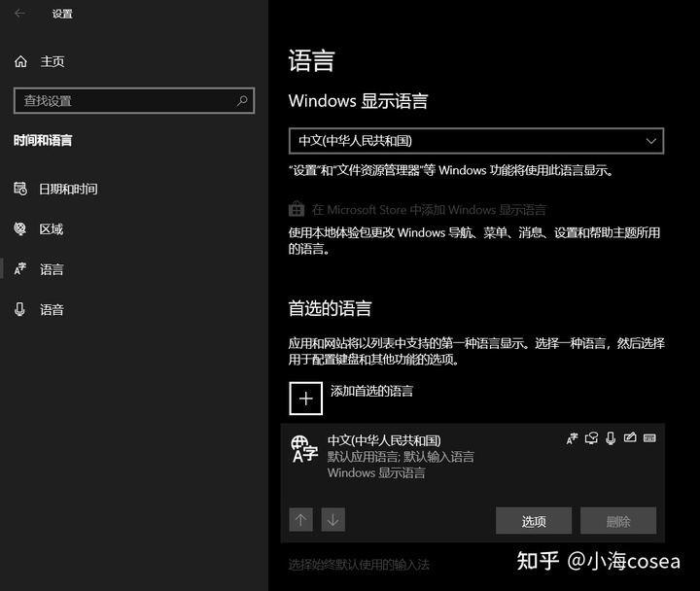Click the plus icon to add language
The image size is (700, 591).
click(x=306, y=399)
